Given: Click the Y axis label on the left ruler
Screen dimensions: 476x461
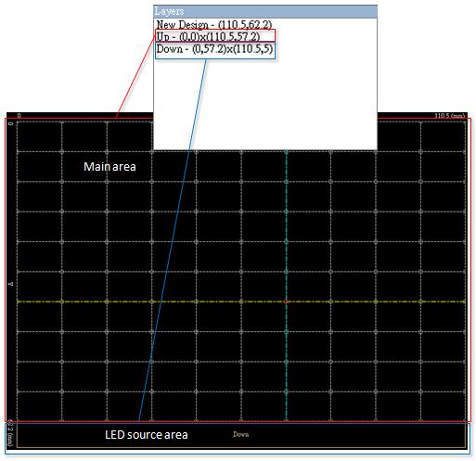Looking at the screenshot, I should click(11, 284).
